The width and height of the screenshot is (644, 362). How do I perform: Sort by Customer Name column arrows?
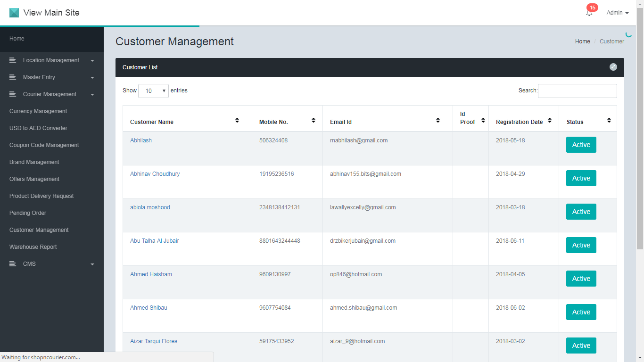(237, 121)
